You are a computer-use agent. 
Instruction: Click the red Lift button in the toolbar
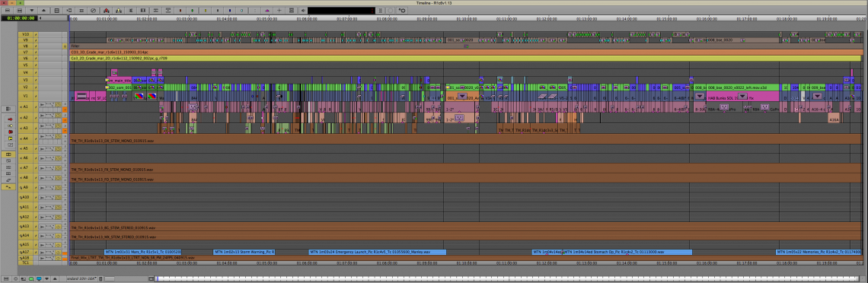click(107, 11)
